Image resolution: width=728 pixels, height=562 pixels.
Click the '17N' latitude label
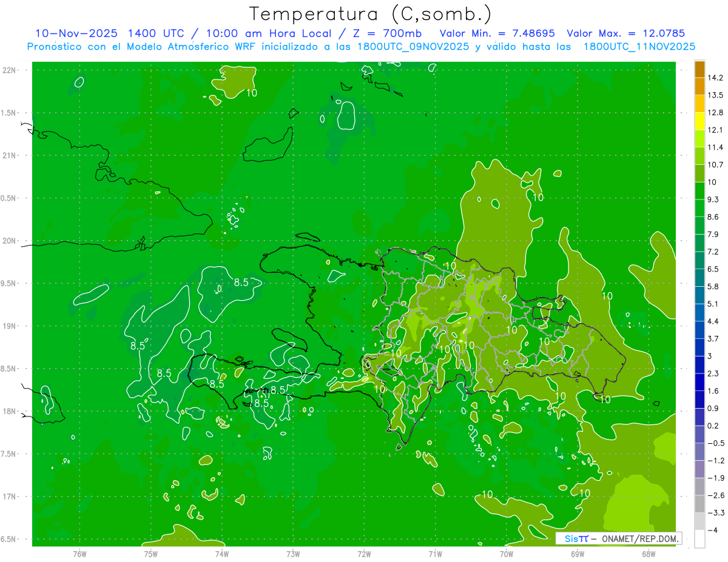[x=10, y=497]
